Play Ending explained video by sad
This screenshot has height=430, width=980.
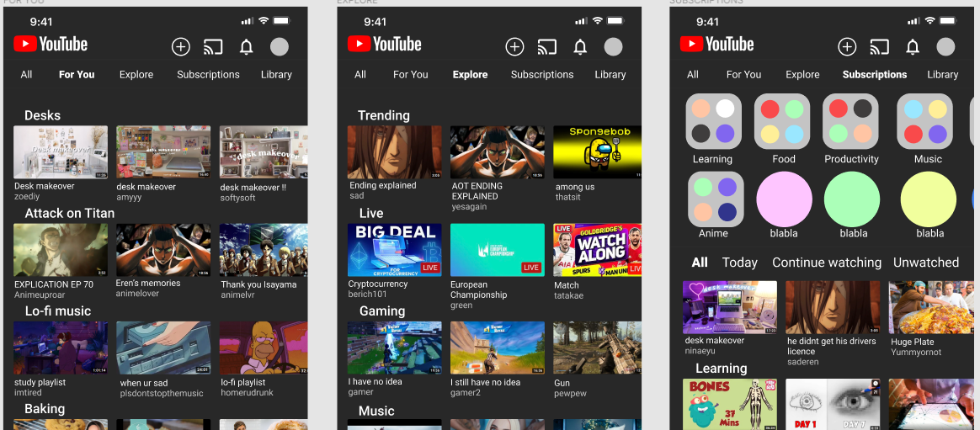394,151
